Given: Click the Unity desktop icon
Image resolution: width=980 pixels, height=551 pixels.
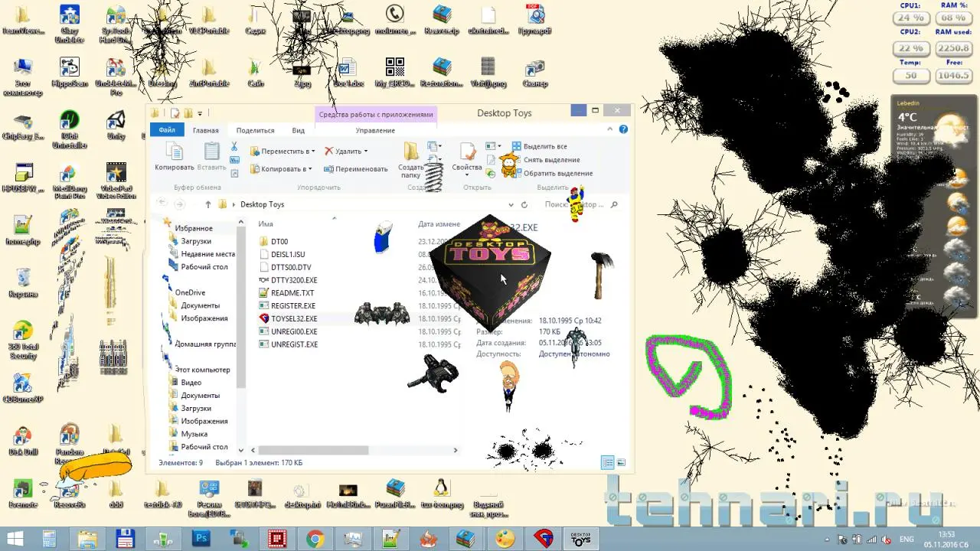Looking at the screenshot, I should point(116,126).
